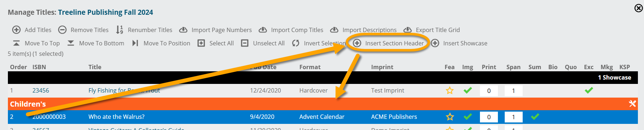Click the Export Title Grid cloud icon

408,30
